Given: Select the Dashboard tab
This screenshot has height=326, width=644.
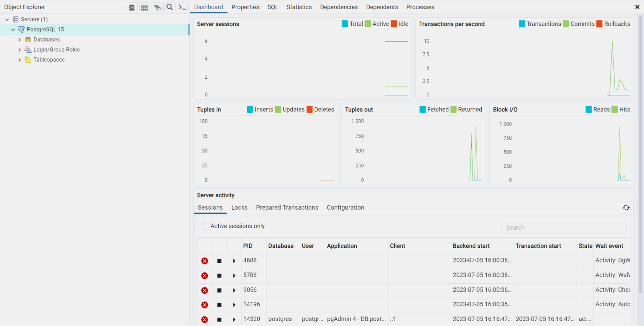Looking at the screenshot, I should click(208, 7).
